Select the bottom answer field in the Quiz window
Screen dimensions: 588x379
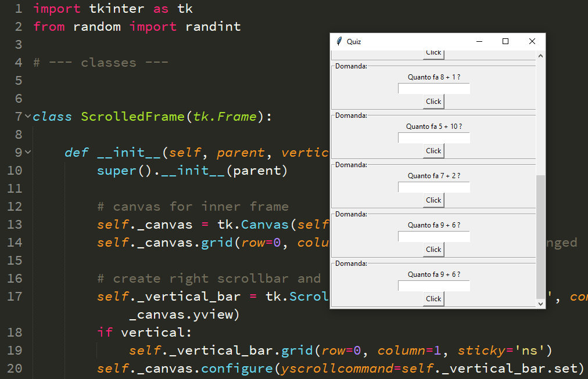[x=433, y=286]
